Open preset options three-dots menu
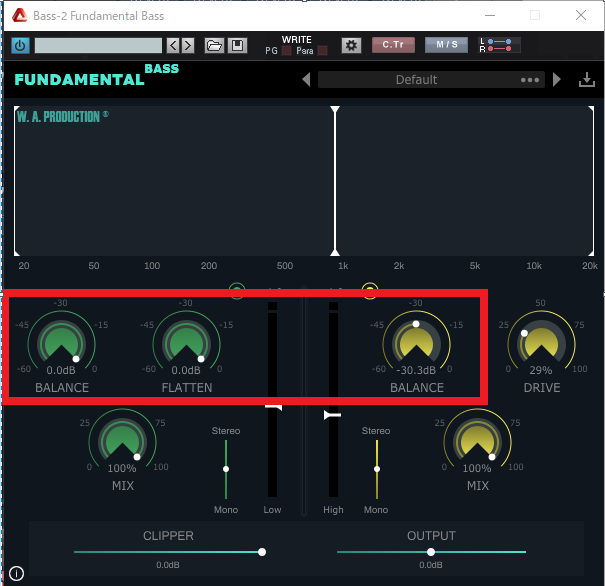 pyautogui.click(x=530, y=80)
